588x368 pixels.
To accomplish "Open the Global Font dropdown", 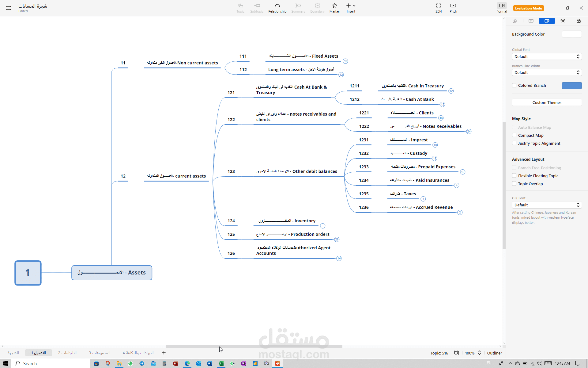I will coord(547,56).
